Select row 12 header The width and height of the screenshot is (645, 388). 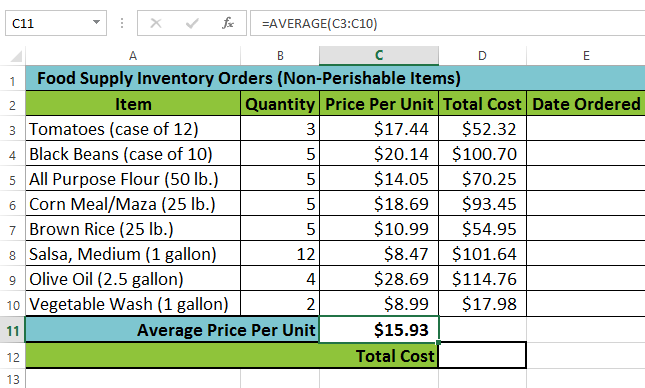click(x=12, y=356)
